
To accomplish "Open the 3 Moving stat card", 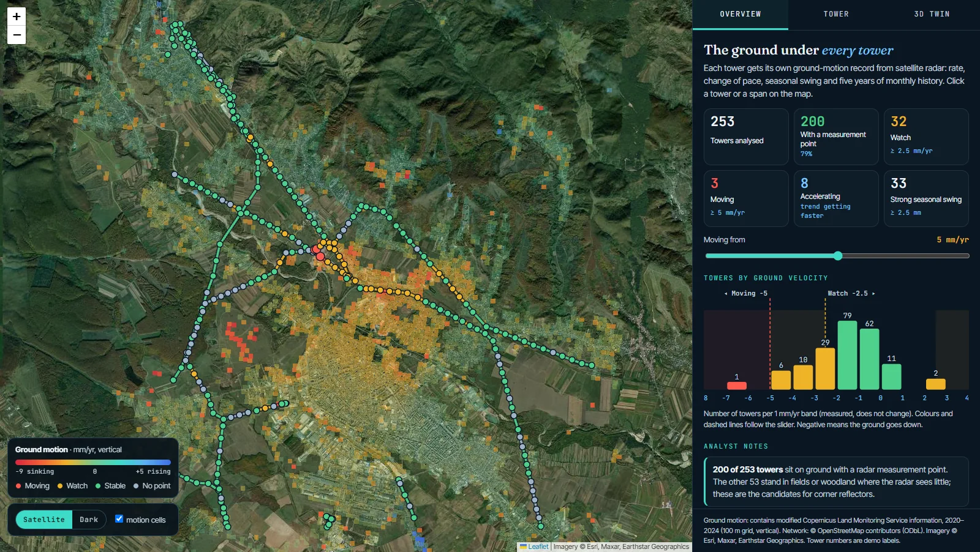I will (746, 198).
